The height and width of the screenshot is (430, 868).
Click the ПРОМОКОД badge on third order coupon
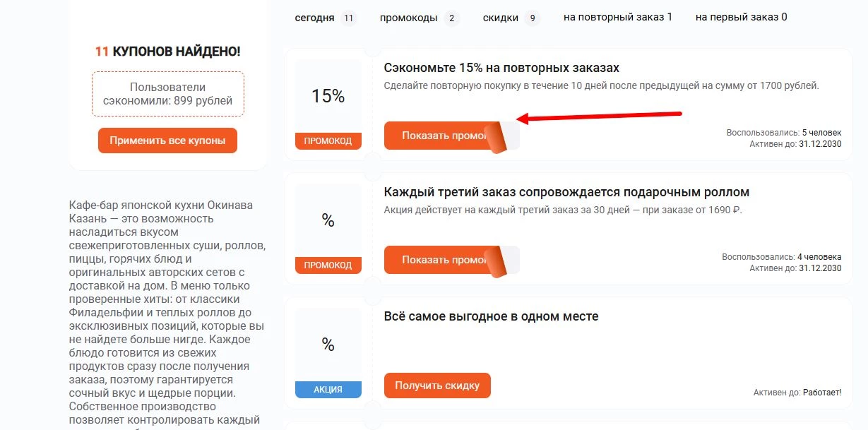pyautogui.click(x=327, y=265)
